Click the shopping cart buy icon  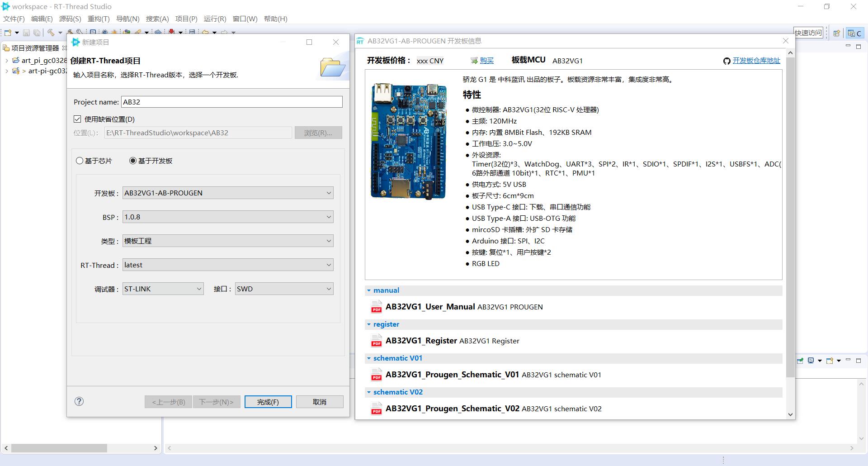[474, 61]
